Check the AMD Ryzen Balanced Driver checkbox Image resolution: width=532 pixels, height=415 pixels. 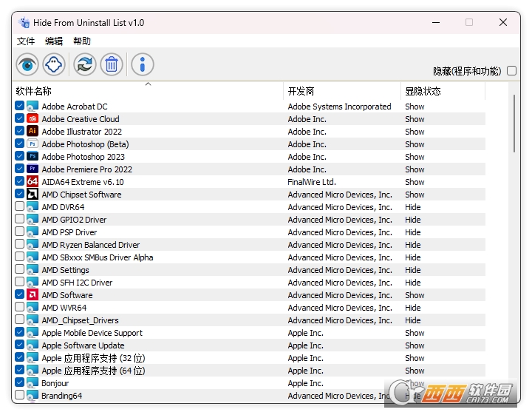[20, 244]
